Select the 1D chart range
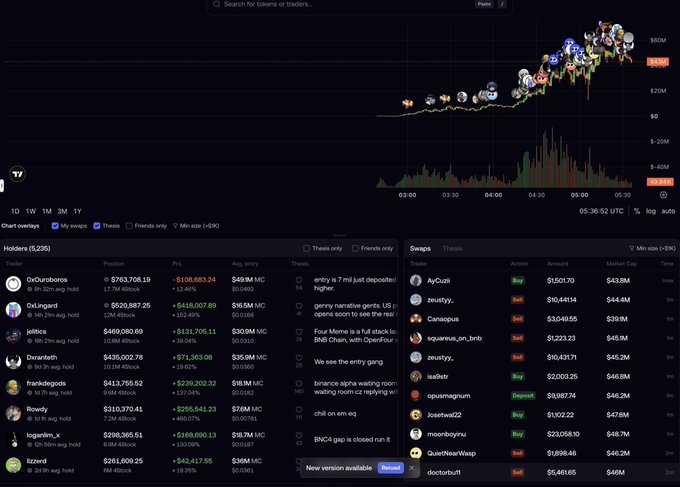Screen dimensions: 680x487 pyautogui.click(x=15, y=211)
